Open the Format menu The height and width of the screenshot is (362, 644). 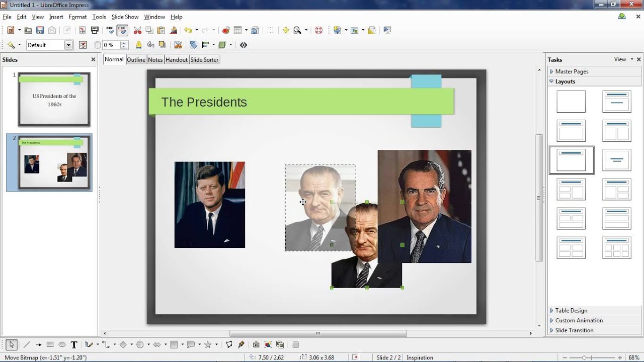[77, 17]
